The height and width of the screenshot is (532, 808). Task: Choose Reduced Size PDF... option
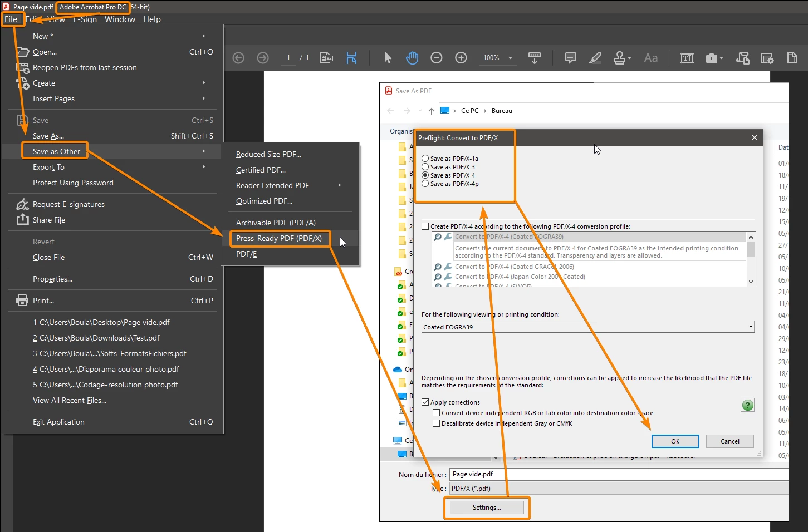coord(268,154)
